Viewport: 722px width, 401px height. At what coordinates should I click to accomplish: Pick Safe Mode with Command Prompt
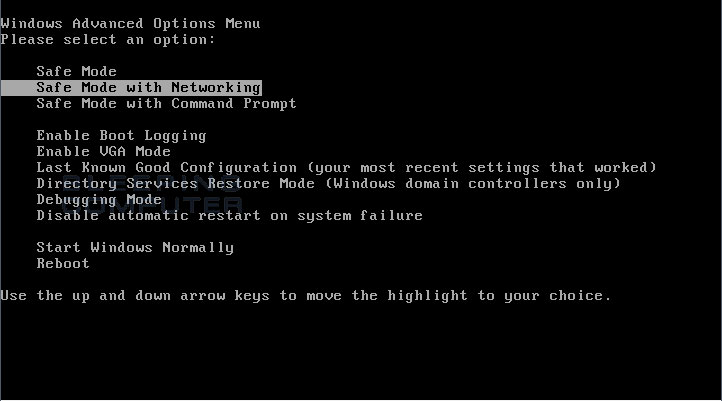click(x=166, y=104)
